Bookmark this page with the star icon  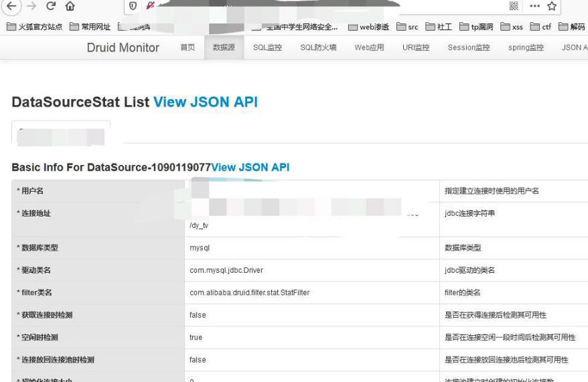[552, 5]
